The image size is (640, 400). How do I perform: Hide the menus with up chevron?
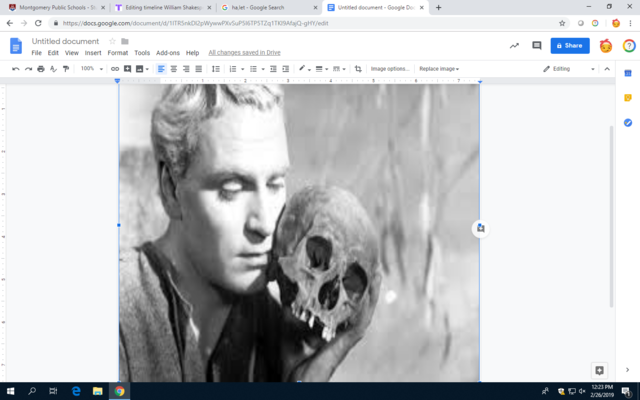(607, 69)
